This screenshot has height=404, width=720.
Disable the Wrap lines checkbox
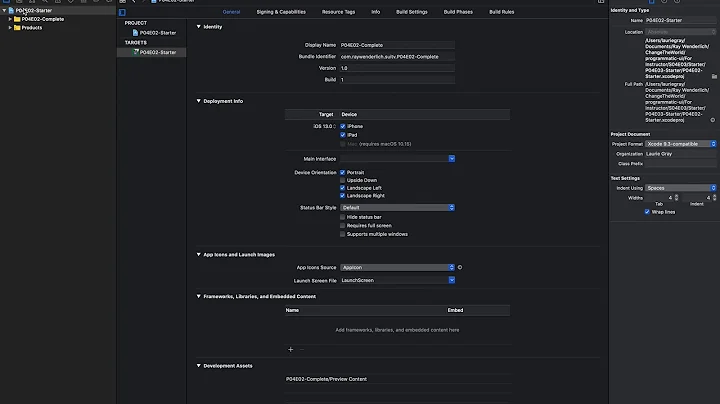coord(647,212)
